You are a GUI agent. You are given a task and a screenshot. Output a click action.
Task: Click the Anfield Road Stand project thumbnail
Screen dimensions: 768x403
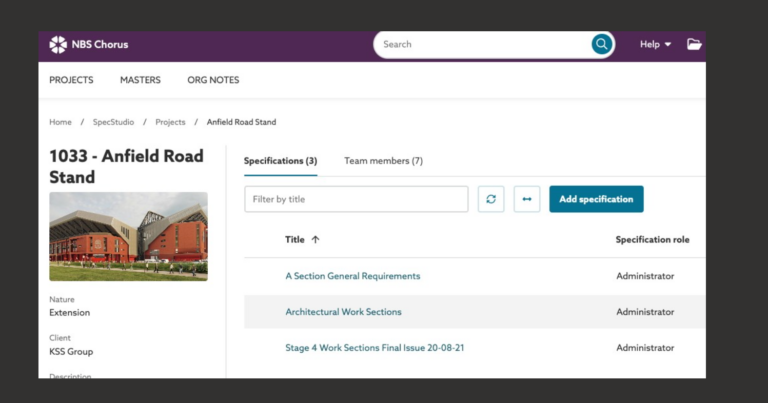tap(128, 236)
